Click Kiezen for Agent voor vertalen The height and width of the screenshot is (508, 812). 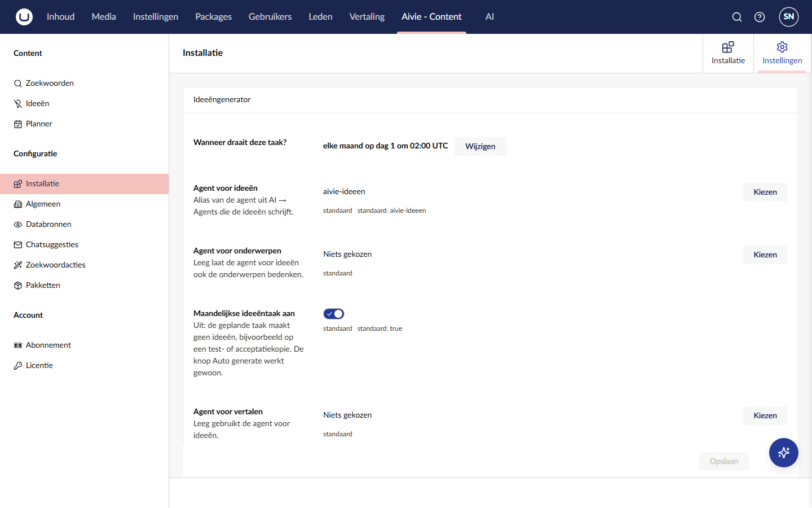coord(765,415)
